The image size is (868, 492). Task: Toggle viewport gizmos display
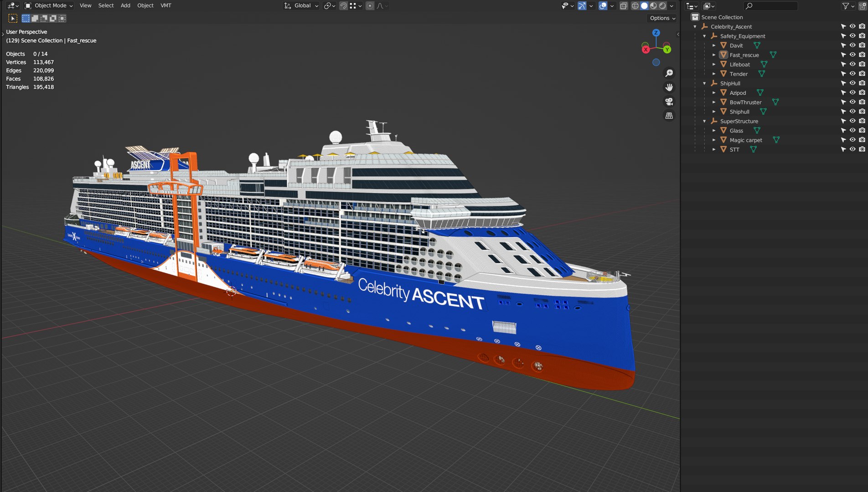click(582, 5)
